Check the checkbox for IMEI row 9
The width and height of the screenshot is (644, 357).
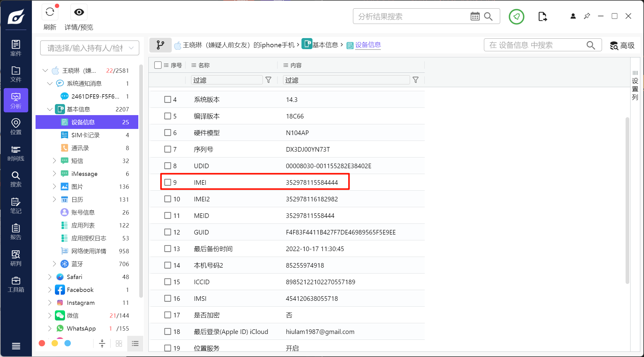[x=167, y=182]
